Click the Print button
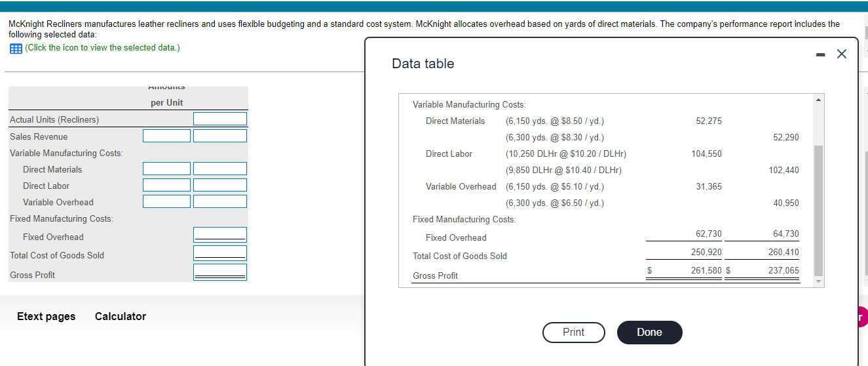The height and width of the screenshot is (366, 868). point(573,332)
